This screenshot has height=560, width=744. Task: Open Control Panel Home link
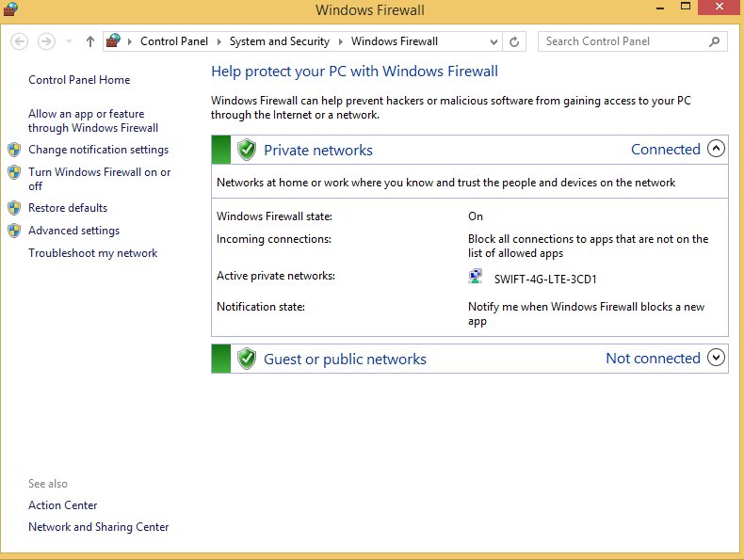[79, 80]
